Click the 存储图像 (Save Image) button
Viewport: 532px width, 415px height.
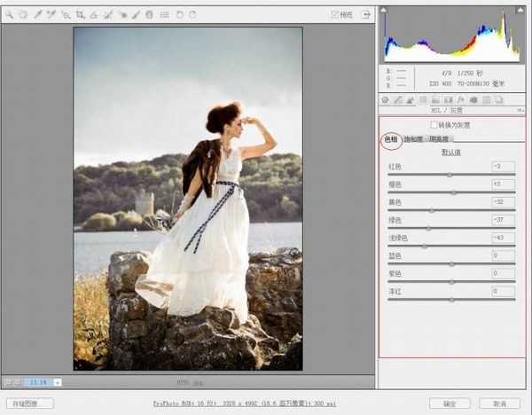(29, 403)
